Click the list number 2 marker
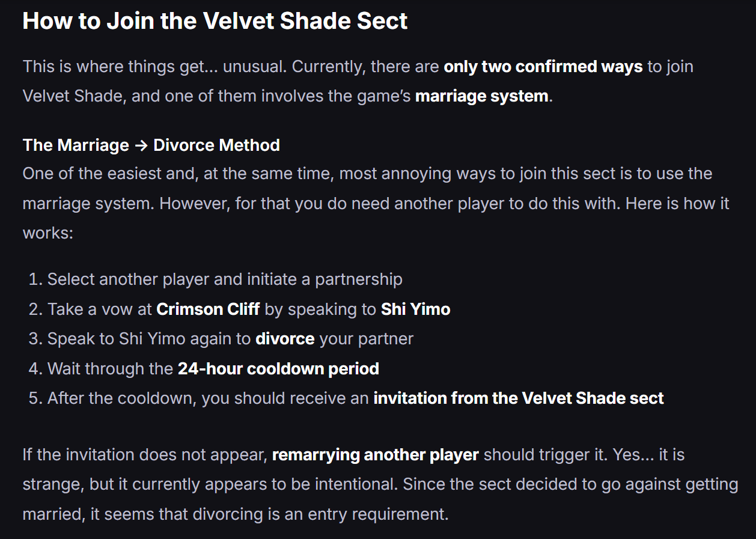The height and width of the screenshot is (539, 756). pos(34,309)
